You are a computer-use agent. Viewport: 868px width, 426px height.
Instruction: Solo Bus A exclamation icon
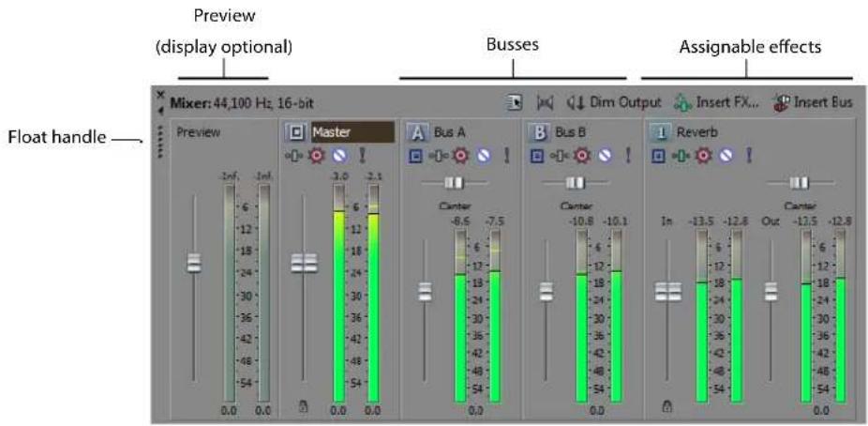(x=506, y=156)
